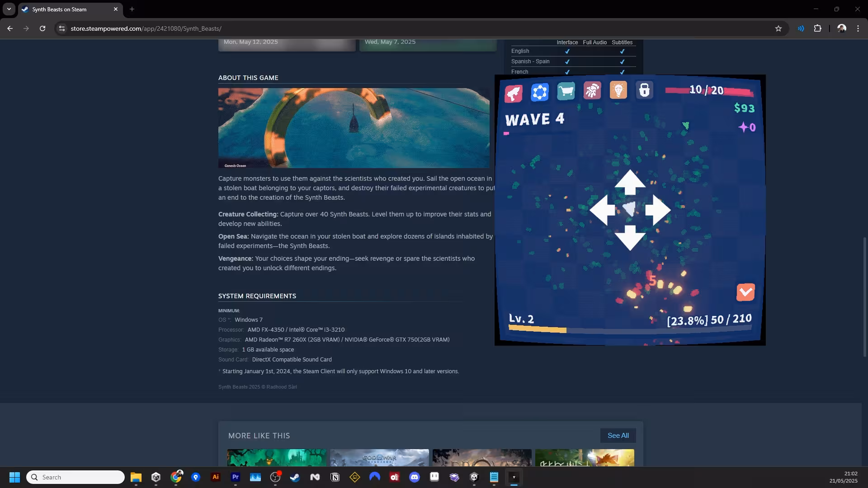
Task: Click the WAVE 4 label
Action: (534, 119)
